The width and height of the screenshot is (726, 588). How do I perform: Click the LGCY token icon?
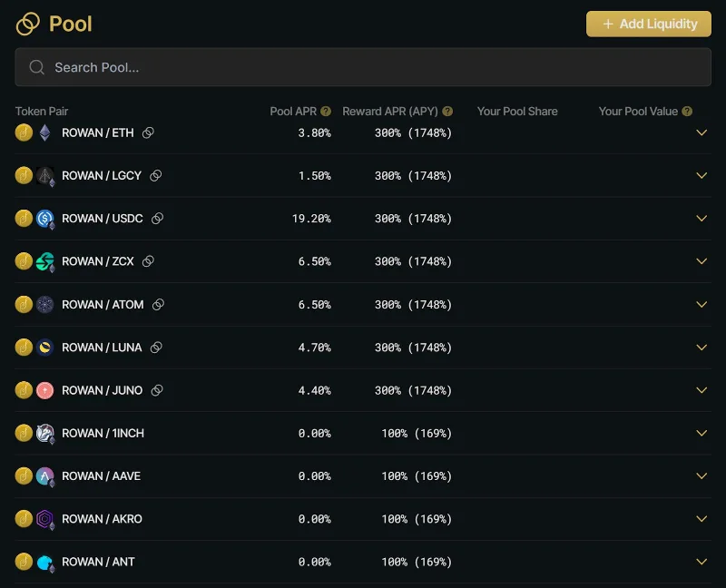44,176
